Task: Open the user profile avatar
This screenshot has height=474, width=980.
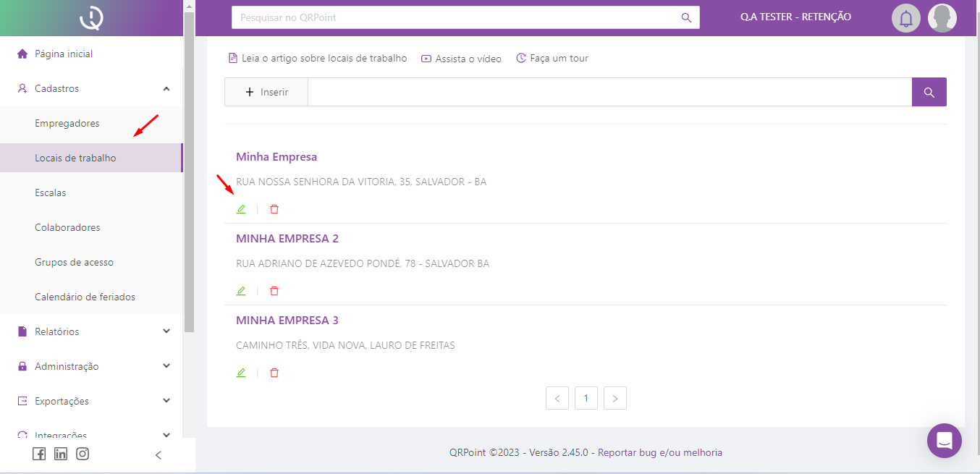Action: point(942,18)
